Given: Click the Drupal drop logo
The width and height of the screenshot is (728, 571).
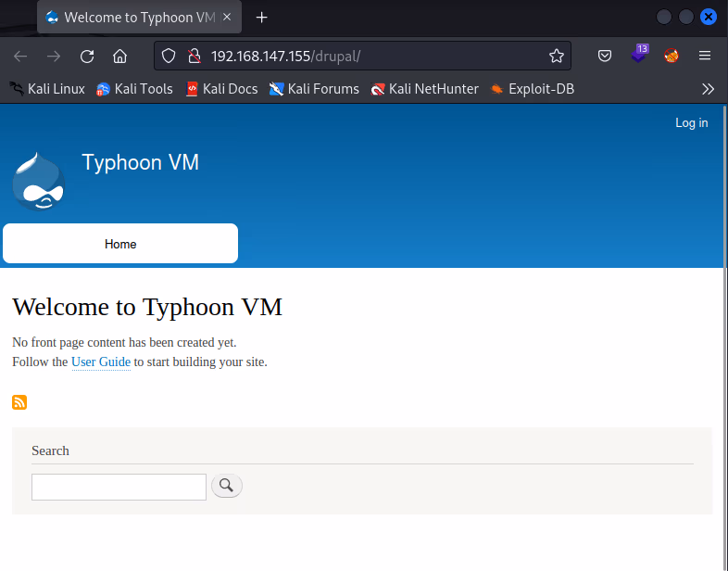Looking at the screenshot, I should coord(39,181).
